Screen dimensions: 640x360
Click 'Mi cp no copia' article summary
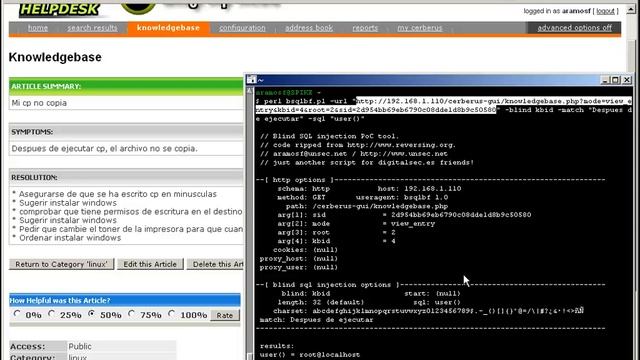click(39, 103)
